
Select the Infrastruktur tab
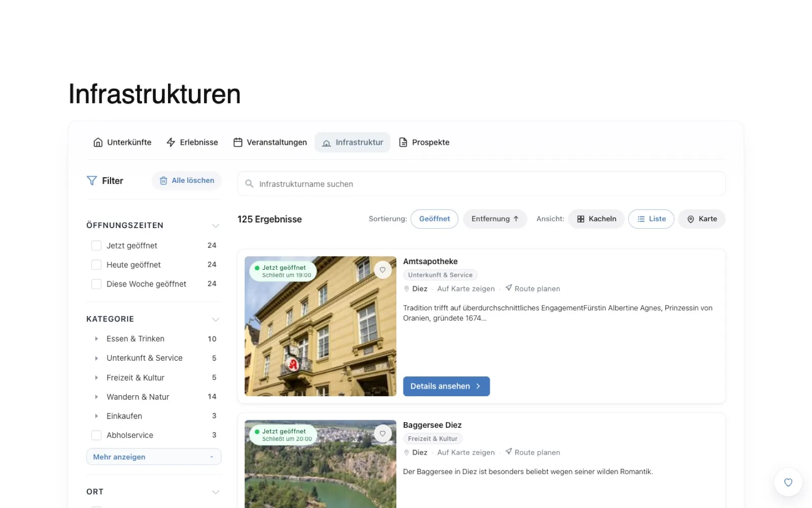[x=353, y=142]
